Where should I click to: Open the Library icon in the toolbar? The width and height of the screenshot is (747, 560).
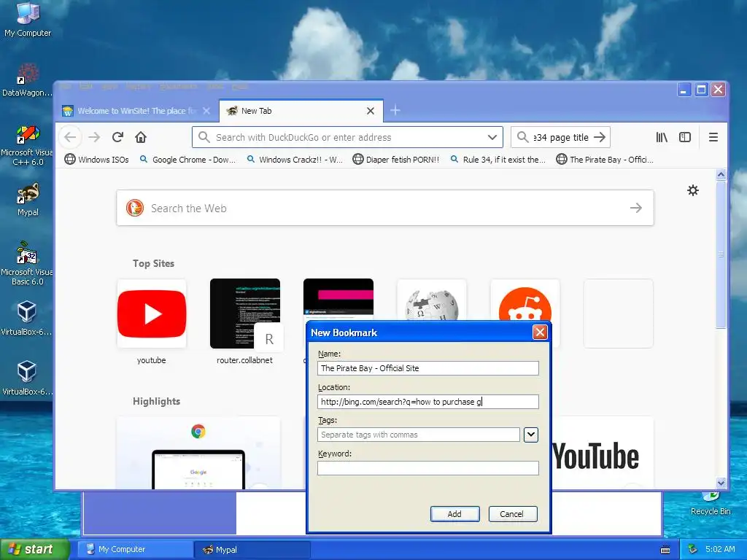[662, 137]
